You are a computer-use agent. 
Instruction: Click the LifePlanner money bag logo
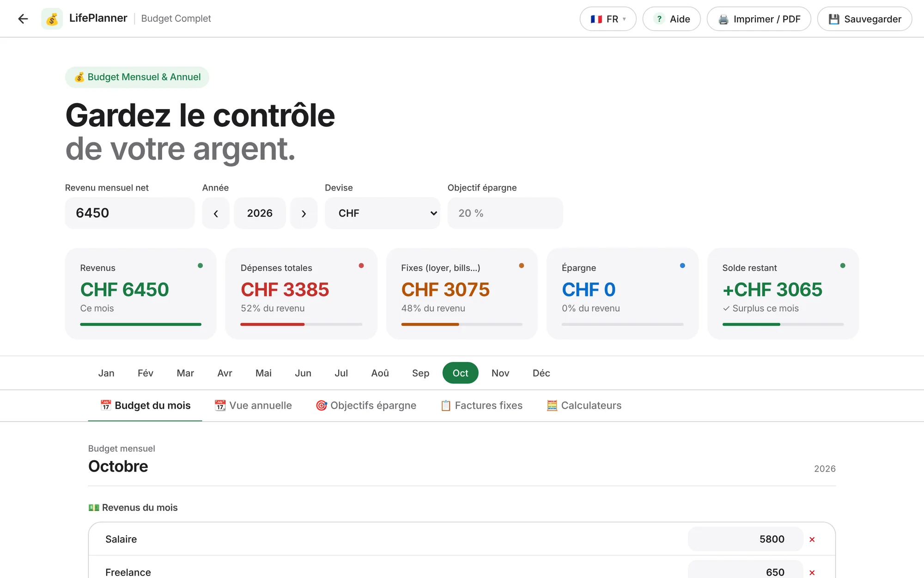52,18
